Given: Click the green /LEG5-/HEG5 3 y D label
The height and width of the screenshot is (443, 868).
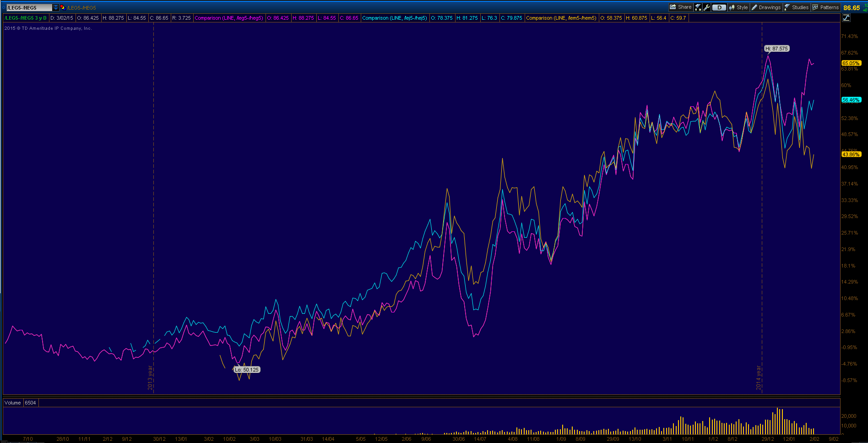Looking at the screenshot, I should (x=26, y=18).
